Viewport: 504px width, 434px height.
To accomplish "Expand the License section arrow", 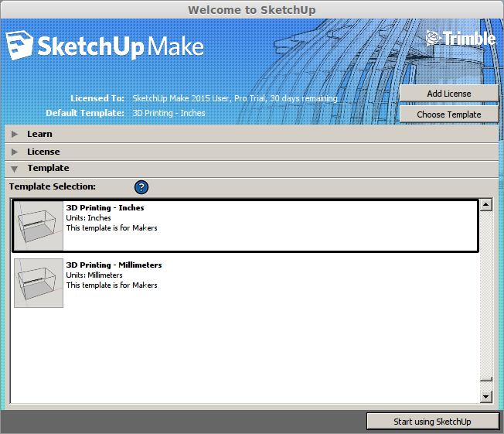I will (15, 152).
